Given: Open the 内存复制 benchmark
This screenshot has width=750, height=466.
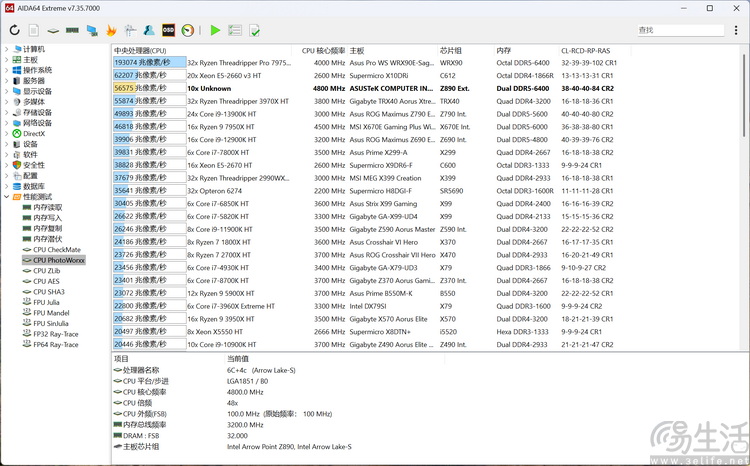Looking at the screenshot, I should [47, 228].
